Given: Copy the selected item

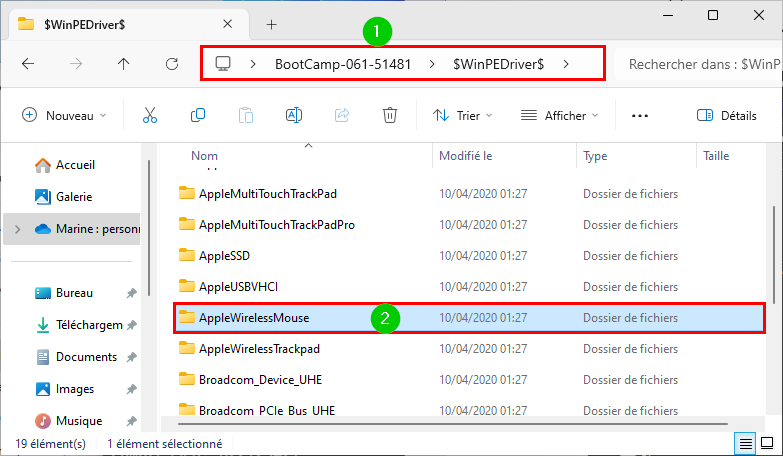Looking at the screenshot, I should (198, 115).
